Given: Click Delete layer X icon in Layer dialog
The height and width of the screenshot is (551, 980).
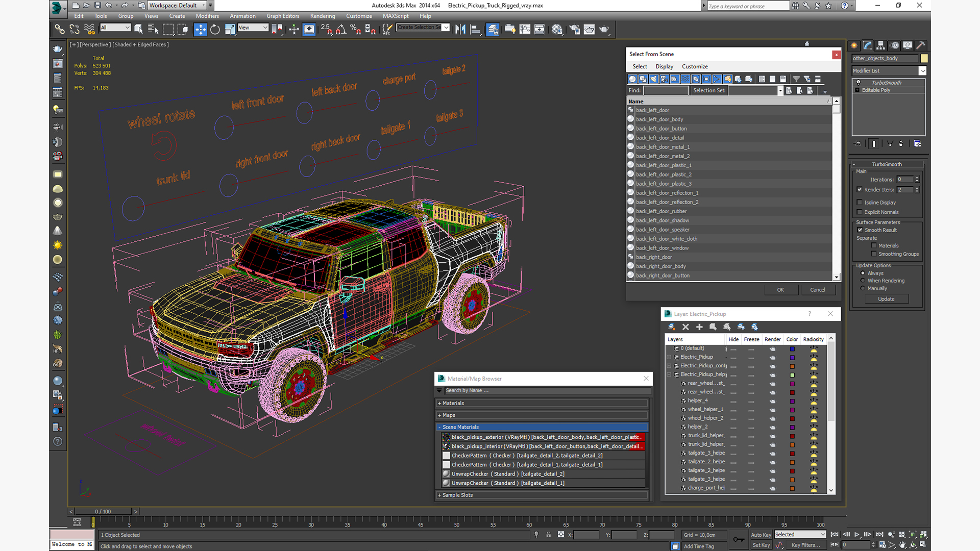Looking at the screenshot, I should [x=685, y=327].
